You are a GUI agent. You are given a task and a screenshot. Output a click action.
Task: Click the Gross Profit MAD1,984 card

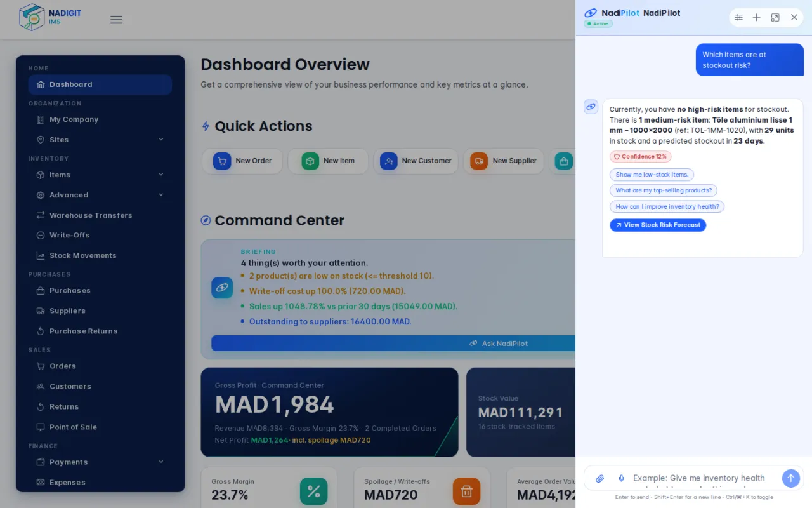click(329, 412)
